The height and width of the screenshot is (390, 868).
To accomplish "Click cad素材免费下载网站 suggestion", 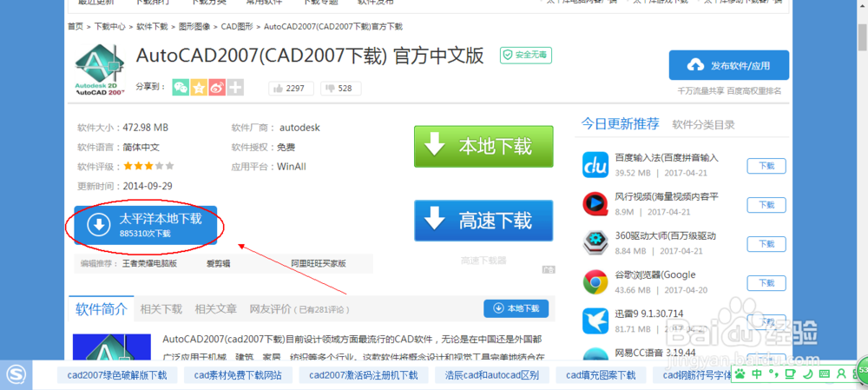I will 238,375.
